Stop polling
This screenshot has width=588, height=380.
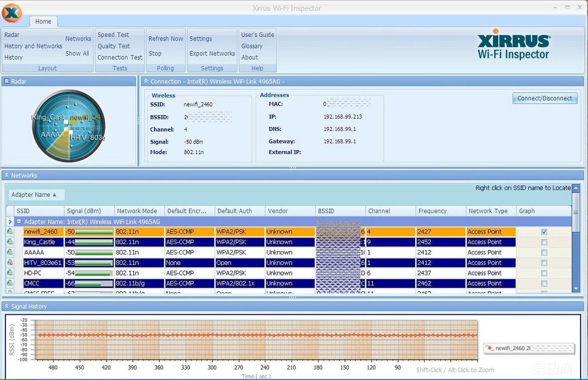coord(155,53)
